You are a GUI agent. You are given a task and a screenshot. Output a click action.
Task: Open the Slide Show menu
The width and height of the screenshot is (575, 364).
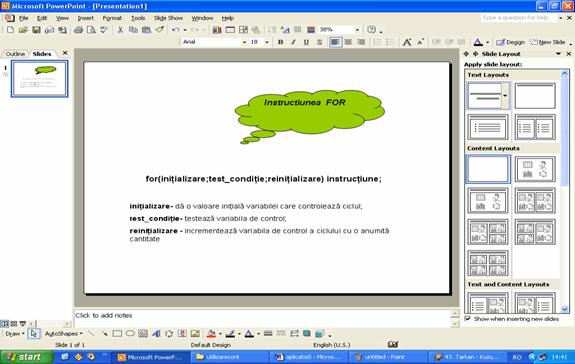(x=168, y=18)
